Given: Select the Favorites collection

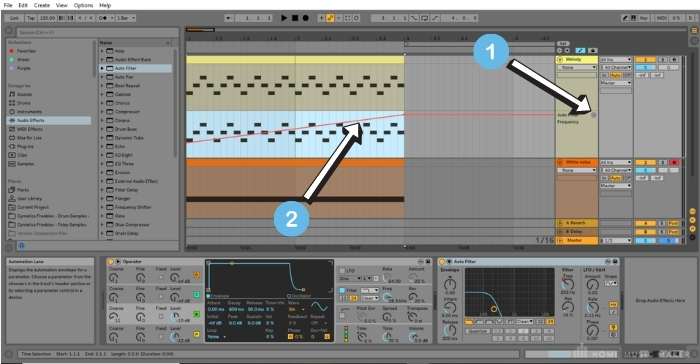Looking at the screenshot, I should click(26, 51).
